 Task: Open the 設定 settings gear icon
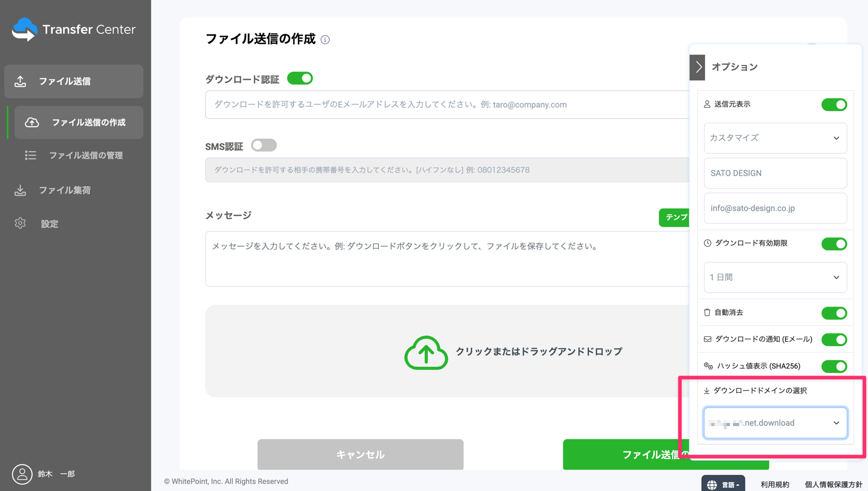point(20,223)
